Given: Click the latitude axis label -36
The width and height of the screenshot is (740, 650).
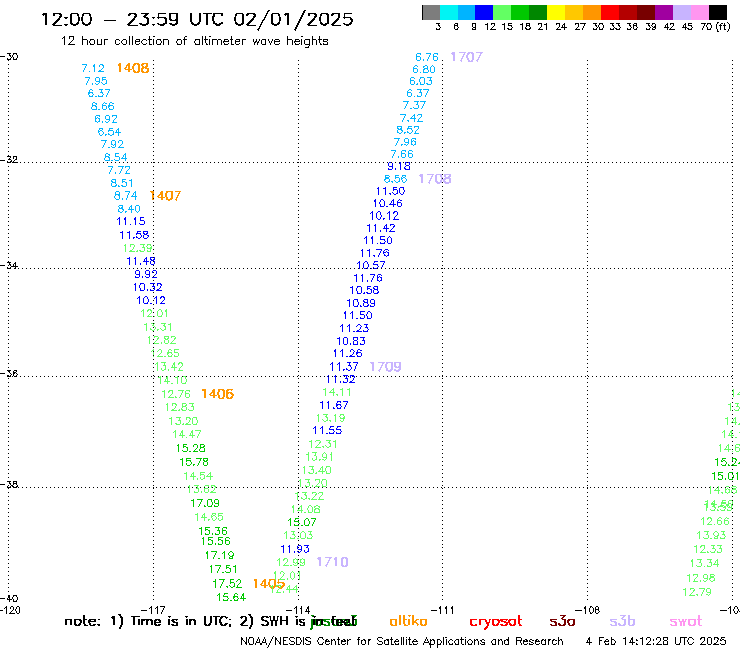Looking at the screenshot, I should pyautogui.click(x=9, y=373).
